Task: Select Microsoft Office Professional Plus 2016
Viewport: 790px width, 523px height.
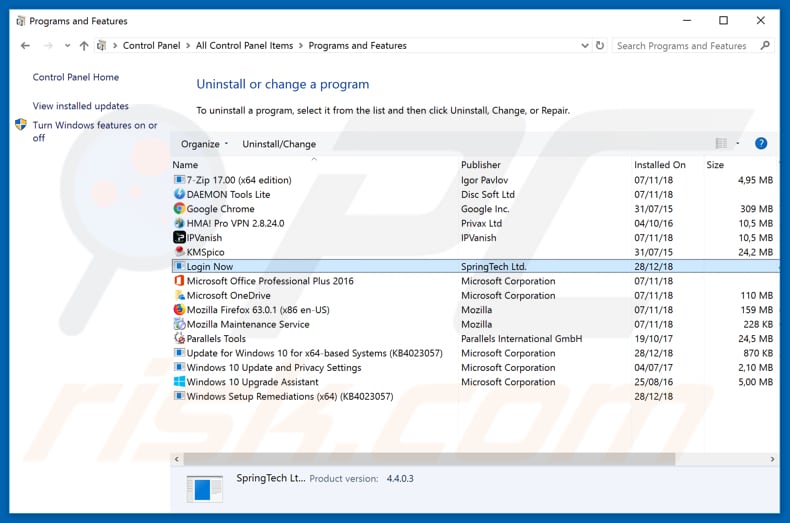Action: 270,281
